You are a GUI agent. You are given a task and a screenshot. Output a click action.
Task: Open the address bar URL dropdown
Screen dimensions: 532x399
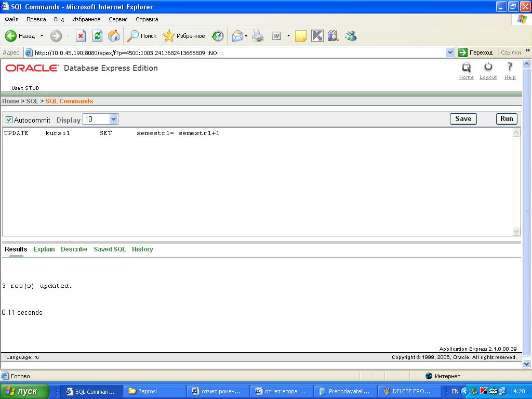tap(450, 52)
